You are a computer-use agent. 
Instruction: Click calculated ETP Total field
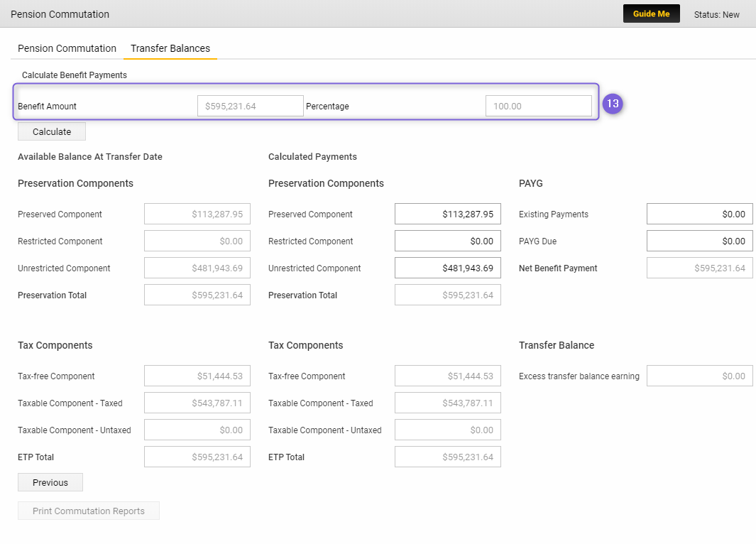(448, 457)
